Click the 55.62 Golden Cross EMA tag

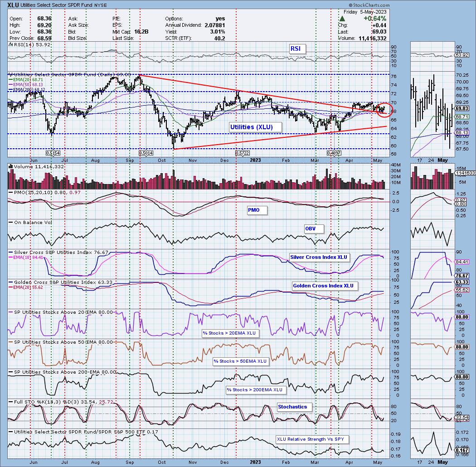point(462,290)
